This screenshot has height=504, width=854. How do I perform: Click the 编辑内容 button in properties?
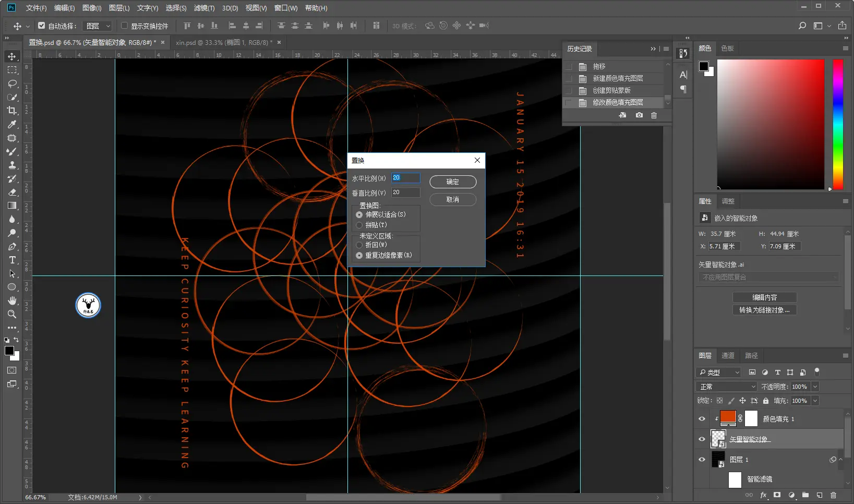click(764, 297)
